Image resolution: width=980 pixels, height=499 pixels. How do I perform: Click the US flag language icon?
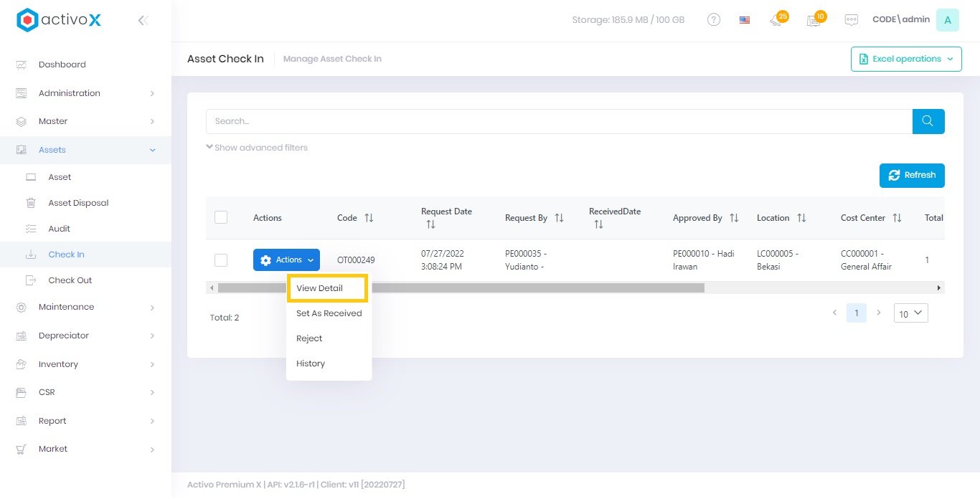(x=745, y=20)
